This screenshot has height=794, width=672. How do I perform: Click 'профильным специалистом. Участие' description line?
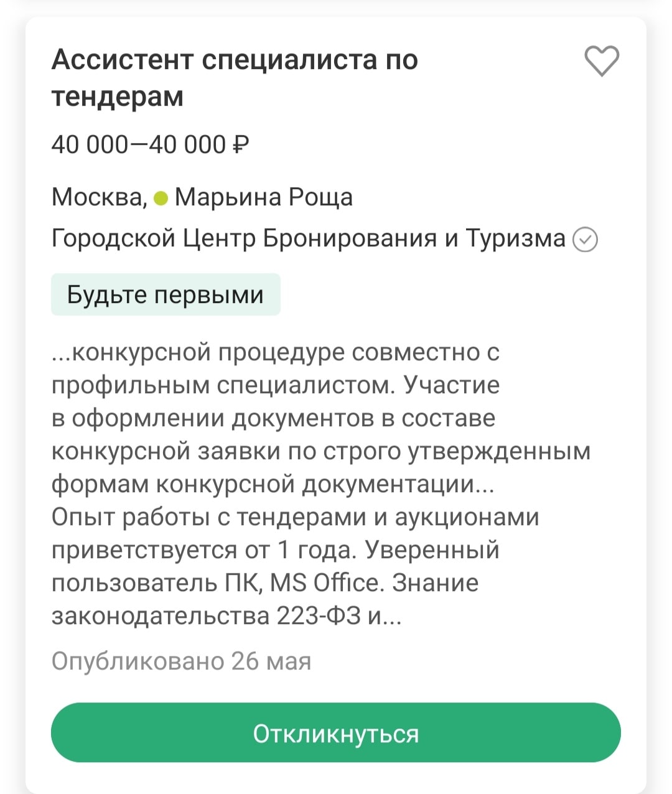275,385
